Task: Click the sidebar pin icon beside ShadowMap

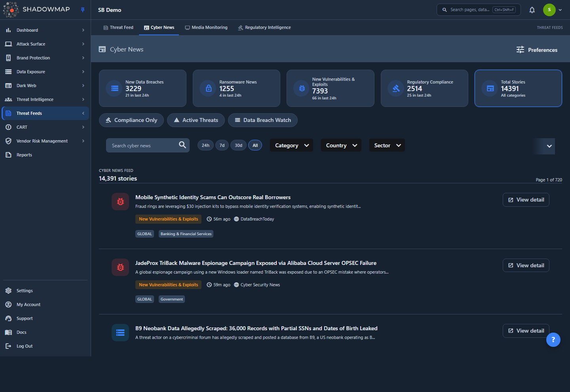Action: point(83,10)
